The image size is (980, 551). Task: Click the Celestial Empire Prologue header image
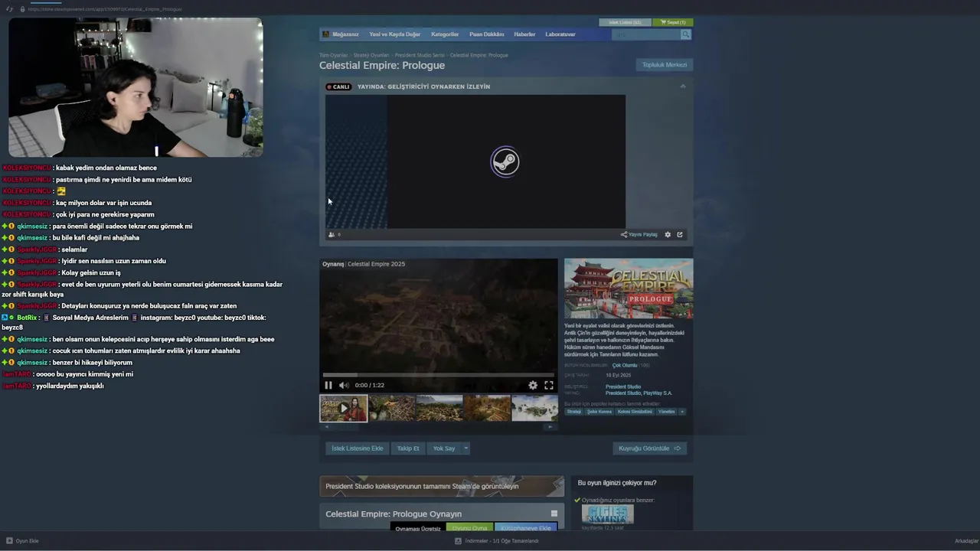click(629, 289)
